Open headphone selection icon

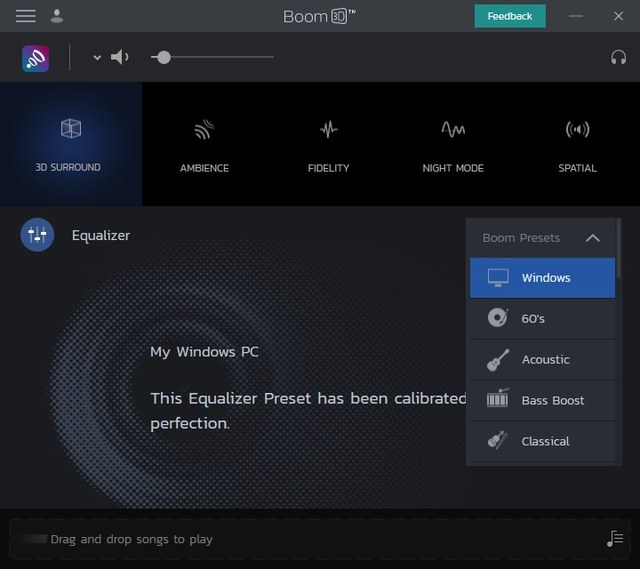click(618, 57)
